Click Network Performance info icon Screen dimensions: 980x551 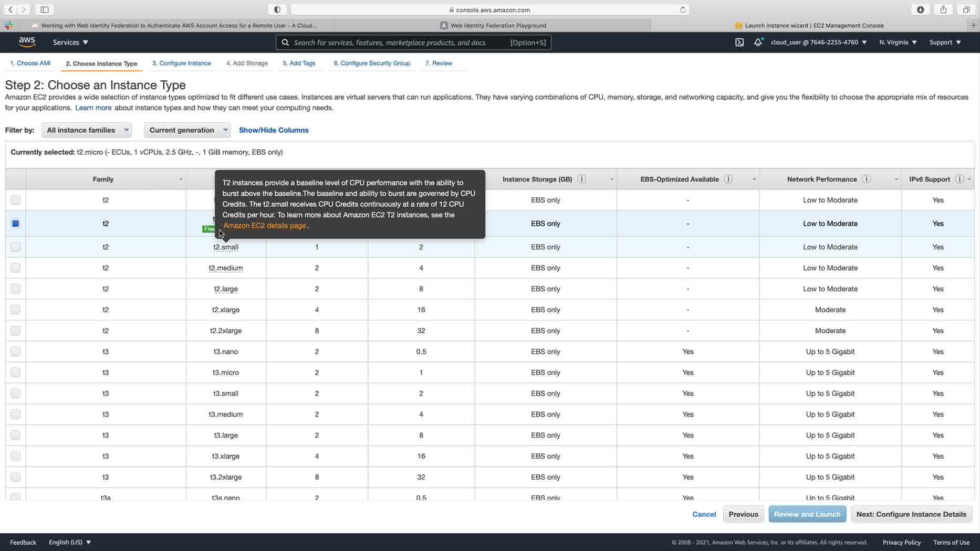click(x=866, y=179)
